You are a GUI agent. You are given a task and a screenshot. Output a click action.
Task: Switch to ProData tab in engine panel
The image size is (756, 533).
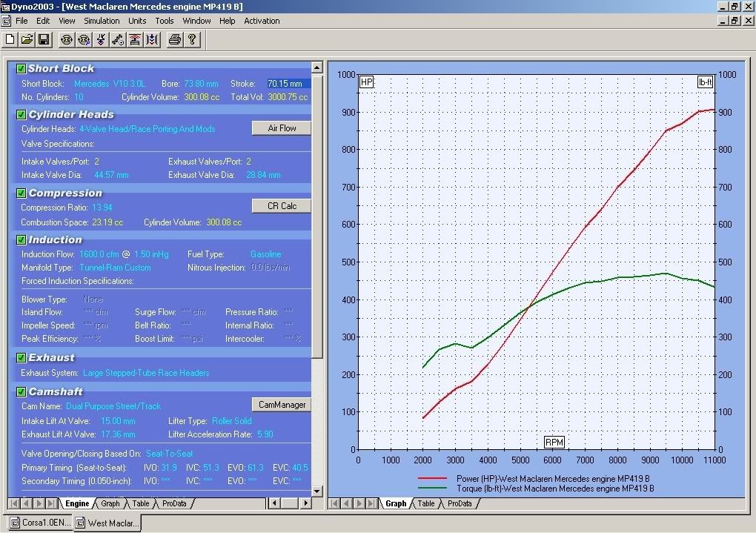[x=174, y=503]
